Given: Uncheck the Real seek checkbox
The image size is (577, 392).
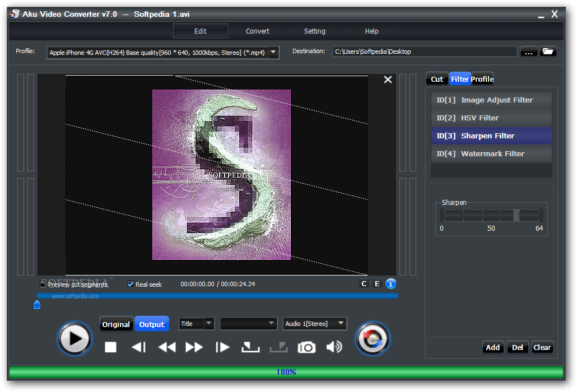Looking at the screenshot, I should click(x=131, y=284).
